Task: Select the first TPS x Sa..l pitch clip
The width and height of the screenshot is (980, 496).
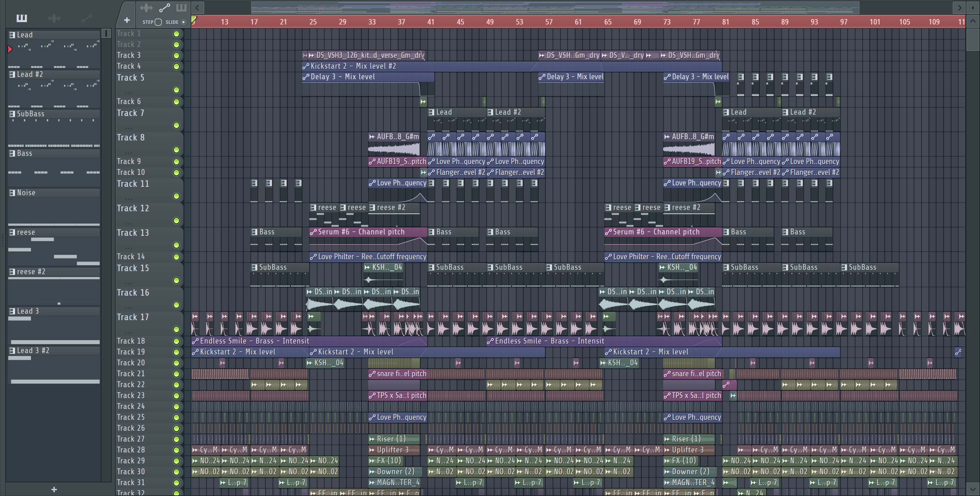Action: point(397,396)
